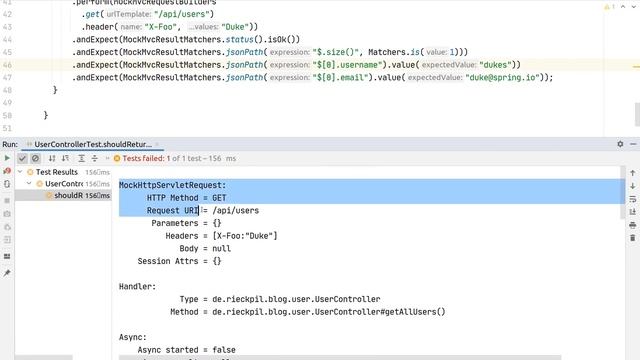This screenshot has width=640, height=360.
Task: Click "$[0].username" expression string
Action: tap(349, 65)
